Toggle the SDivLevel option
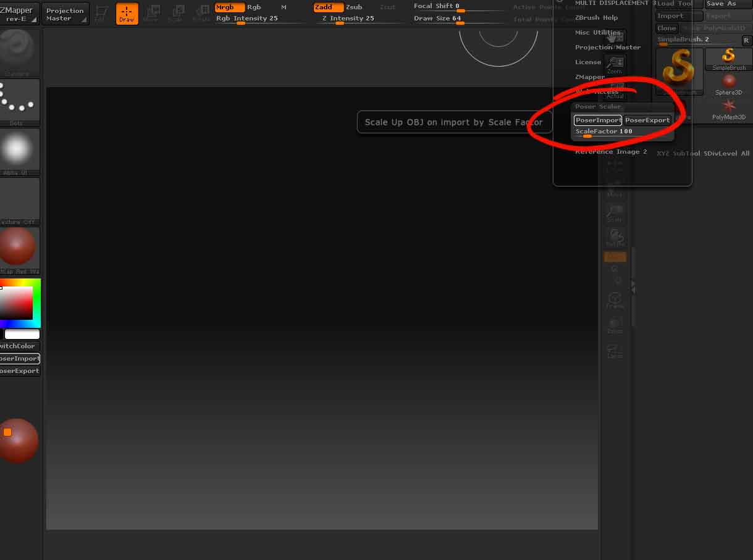 (721, 153)
